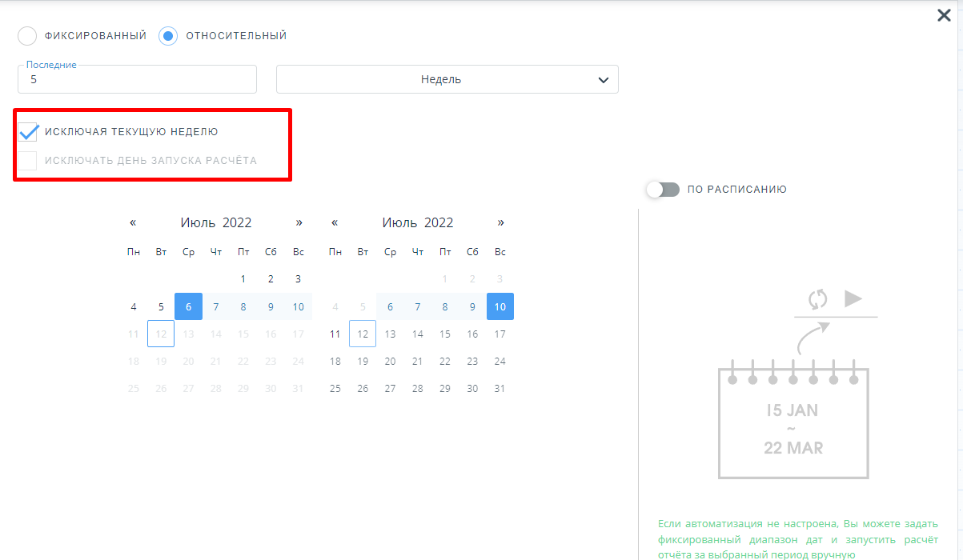Click the refresh arrows icon above calendar illustration
Viewport: 963px width, 560px height.
click(x=817, y=299)
